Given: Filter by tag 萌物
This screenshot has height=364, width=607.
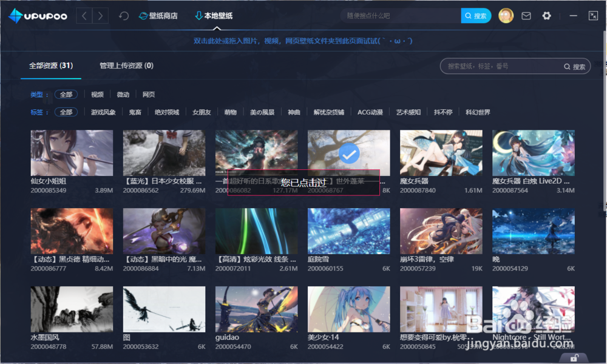Looking at the screenshot, I should [230, 112].
